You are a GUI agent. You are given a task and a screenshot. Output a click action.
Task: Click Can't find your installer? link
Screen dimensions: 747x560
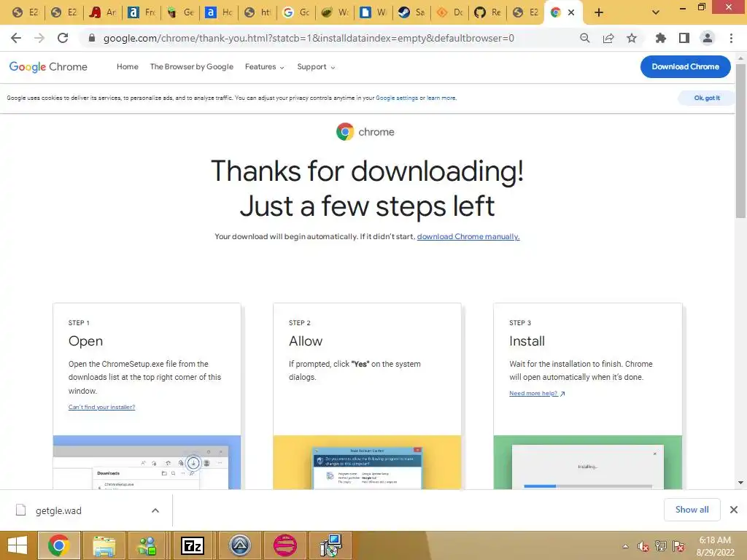(x=101, y=407)
